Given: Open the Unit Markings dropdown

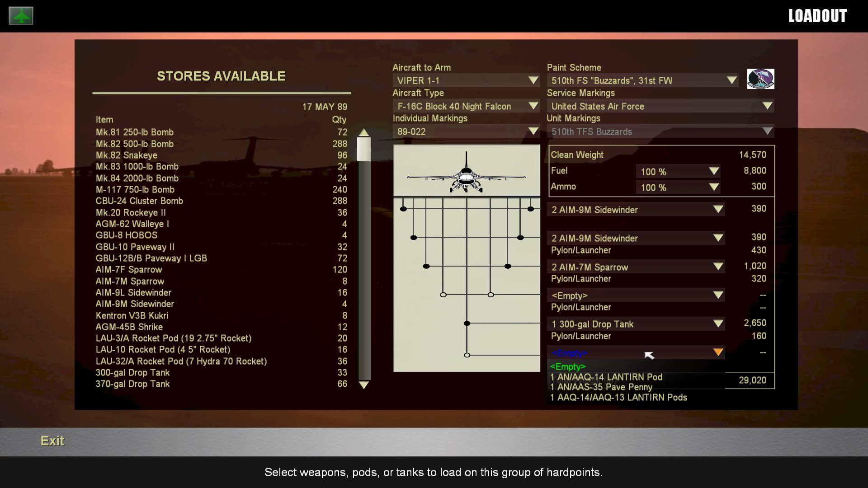Looking at the screenshot, I should point(660,131).
